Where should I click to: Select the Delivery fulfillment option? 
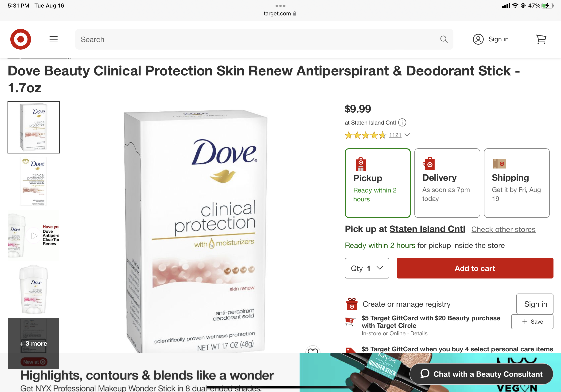(447, 183)
